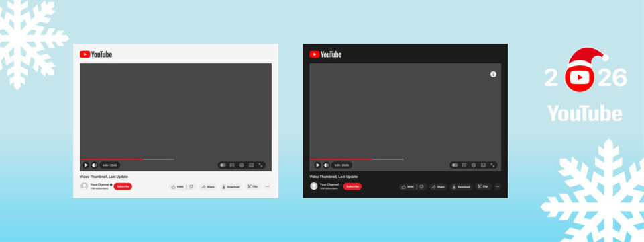Click the YouTube logo in the dark mockup
The height and width of the screenshot is (242, 644).
(325, 54)
